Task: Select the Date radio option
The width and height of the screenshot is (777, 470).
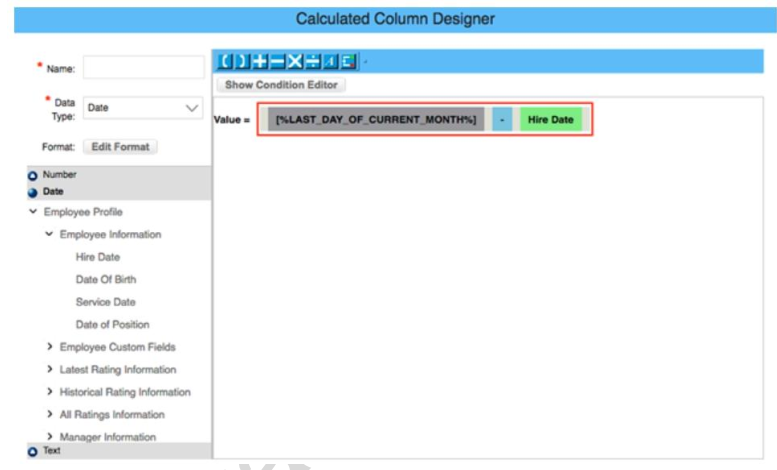Action: [x=33, y=191]
